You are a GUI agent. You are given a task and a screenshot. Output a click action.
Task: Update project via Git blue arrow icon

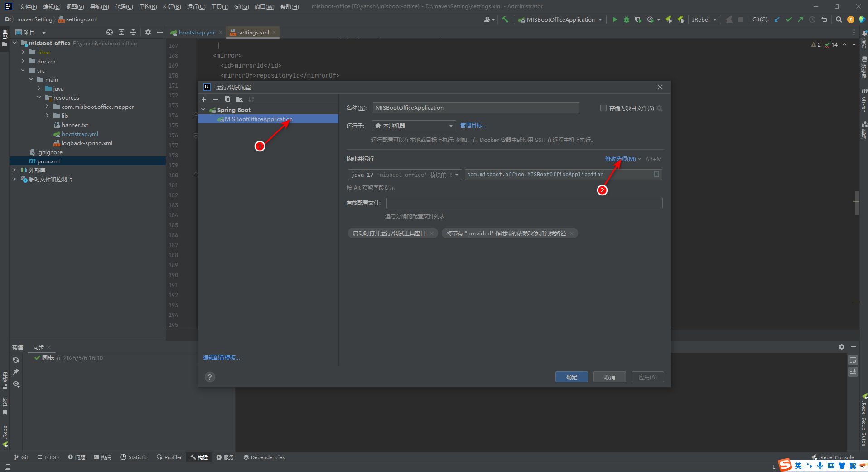point(777,19)
